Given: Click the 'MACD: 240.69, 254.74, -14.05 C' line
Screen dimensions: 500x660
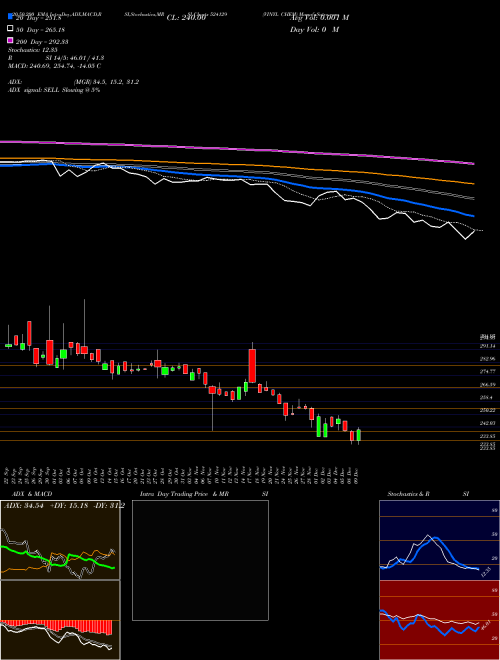Looking at the screenshot, I should (54, 66).
